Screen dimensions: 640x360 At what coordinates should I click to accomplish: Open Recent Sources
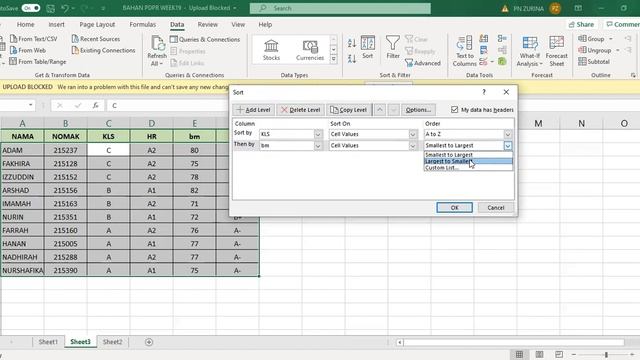[96, 39]
